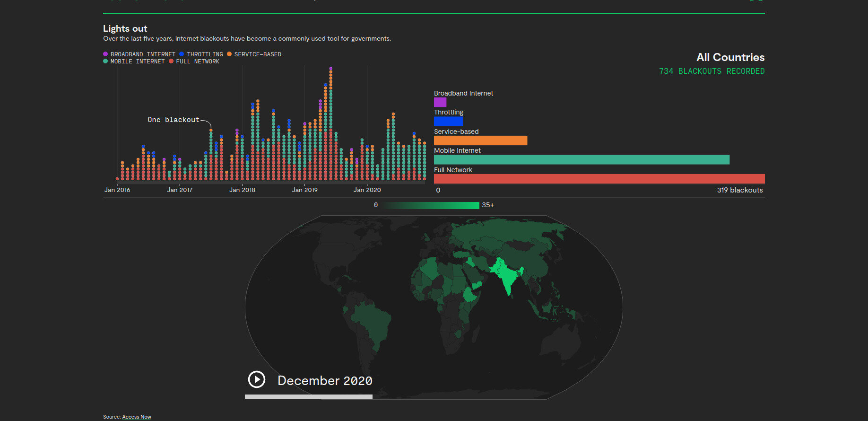Screen dimensions: 868x421
Task: Click the red Full Network bar
Action: (599, 179)
